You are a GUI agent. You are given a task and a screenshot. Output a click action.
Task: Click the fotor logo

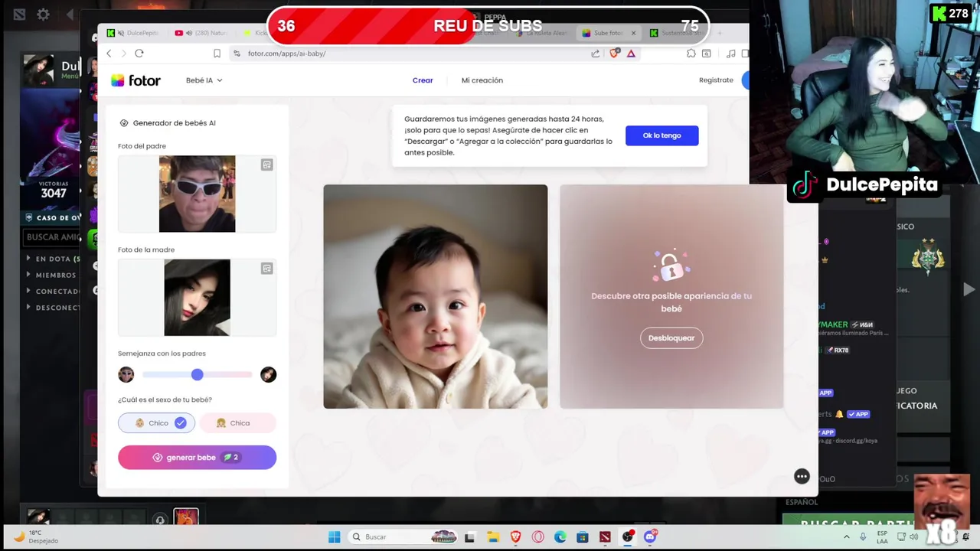pos(136,80)
